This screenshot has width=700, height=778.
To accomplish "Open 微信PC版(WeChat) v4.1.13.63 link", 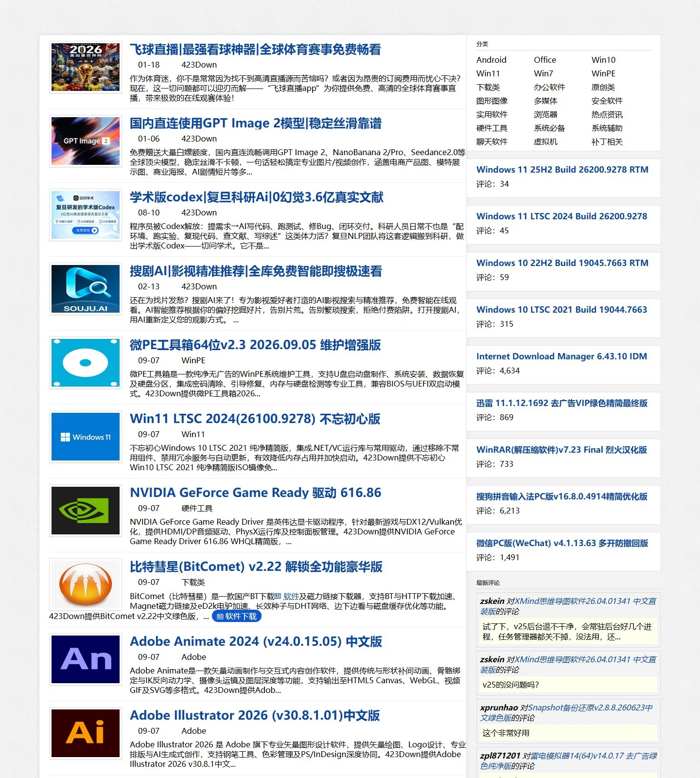I will (x=562, y=543).
